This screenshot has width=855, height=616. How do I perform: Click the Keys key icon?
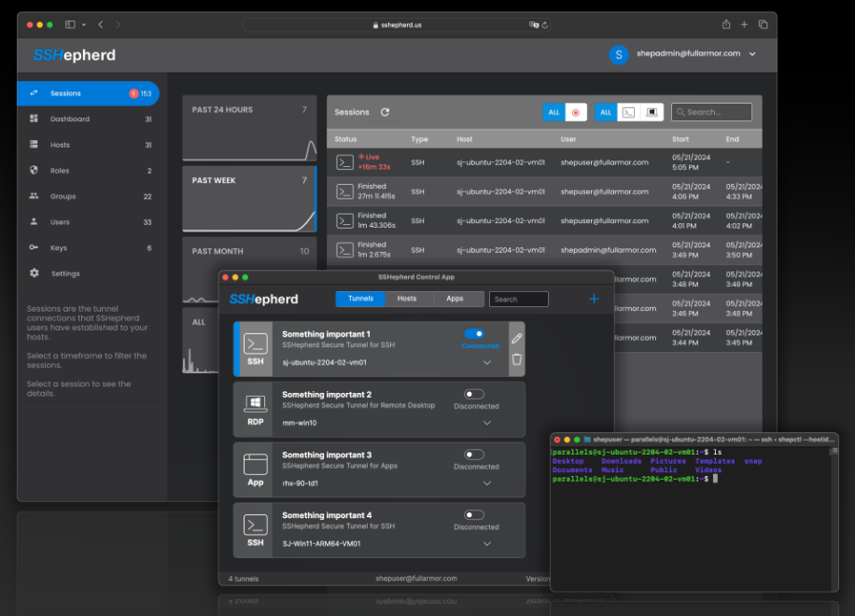[x=34, y=247]
